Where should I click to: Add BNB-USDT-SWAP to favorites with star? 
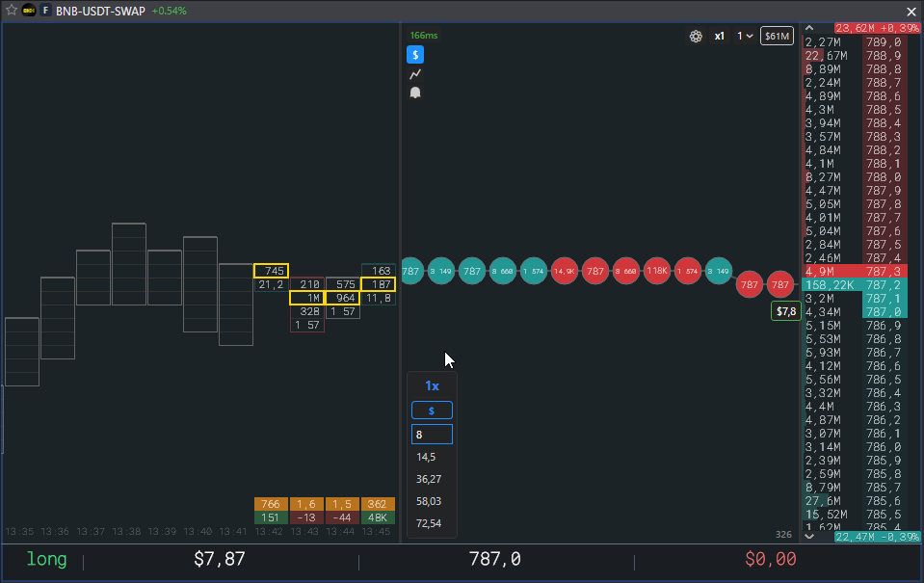[x=12, y=11]
